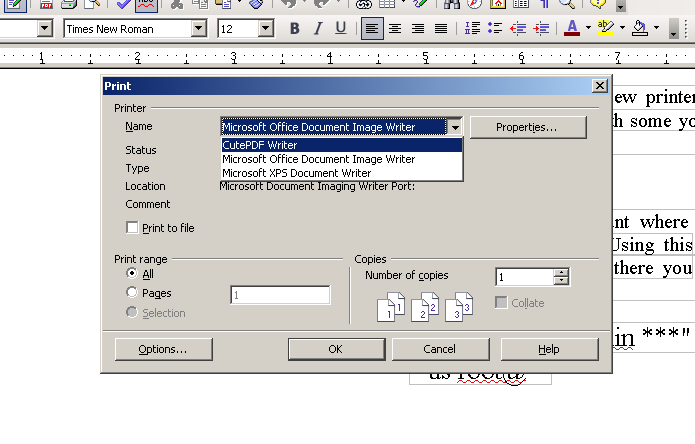The image size is (695, 444).
Task: Apply the paragraph background color bucket
Action: [640, 29]
